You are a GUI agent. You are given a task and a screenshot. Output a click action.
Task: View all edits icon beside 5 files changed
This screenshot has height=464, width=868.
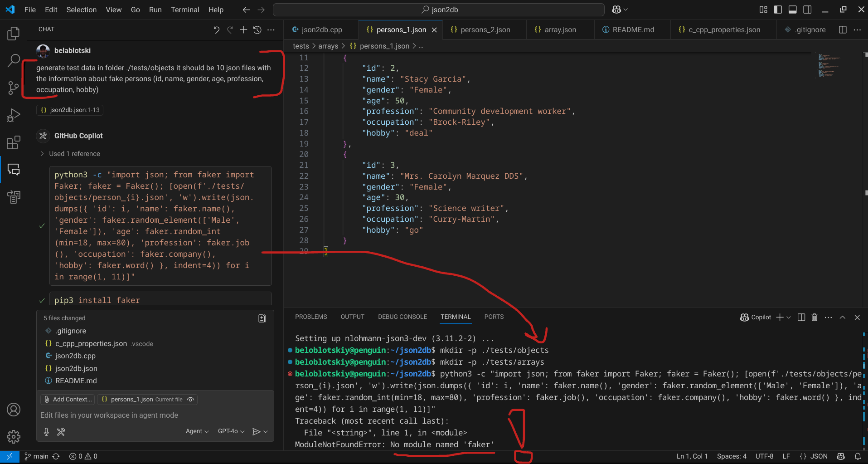262,318
